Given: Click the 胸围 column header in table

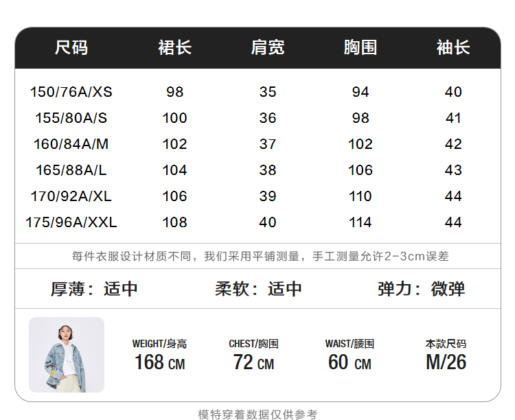Looking at the screenshot, I should [x=360, y=47].
